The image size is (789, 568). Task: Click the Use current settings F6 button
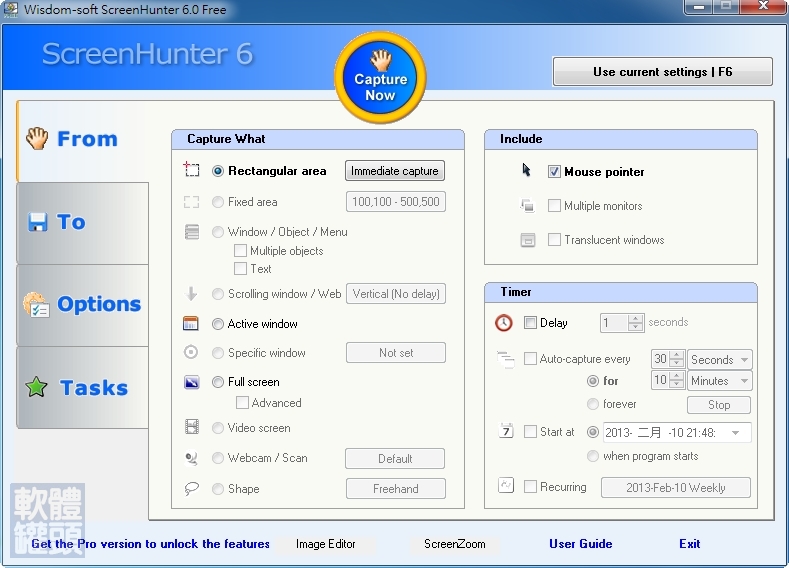(x=662, y=72)
